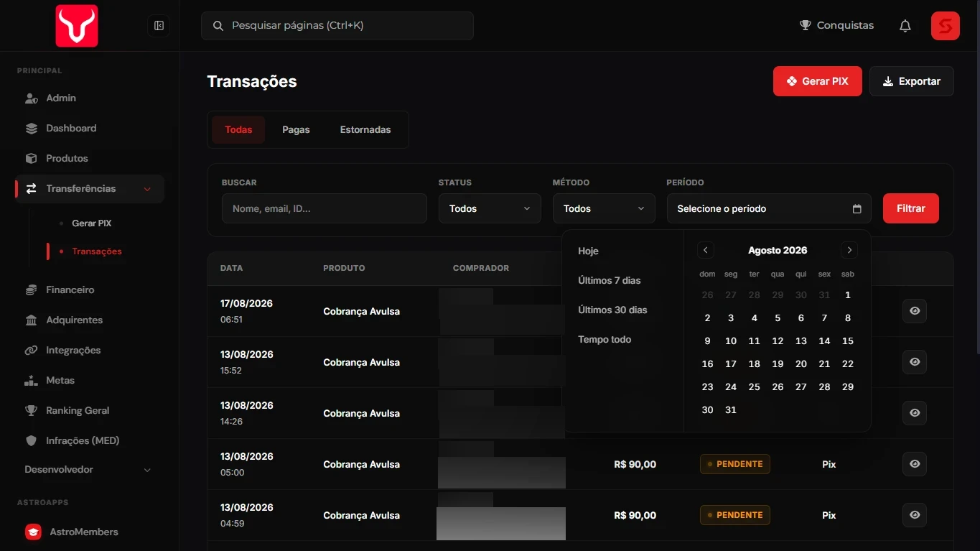This screenshot has height=551, width=980.
Task: Select greyed-out day 26 of previous month
Action: pyautogui.click(x=708, y=295)
